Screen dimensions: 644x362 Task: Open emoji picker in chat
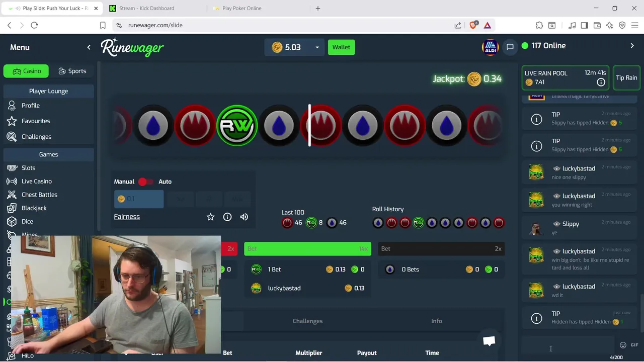click(x=623, y=345)
